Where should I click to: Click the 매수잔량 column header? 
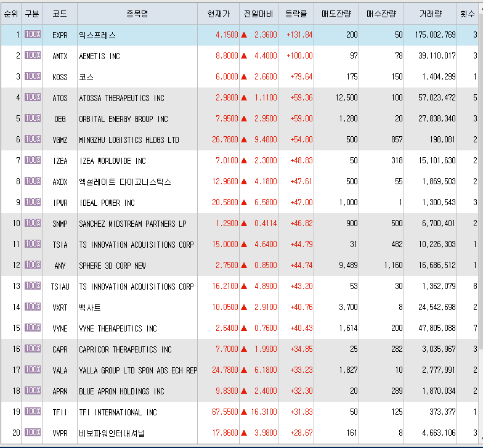tap(381, 14)
